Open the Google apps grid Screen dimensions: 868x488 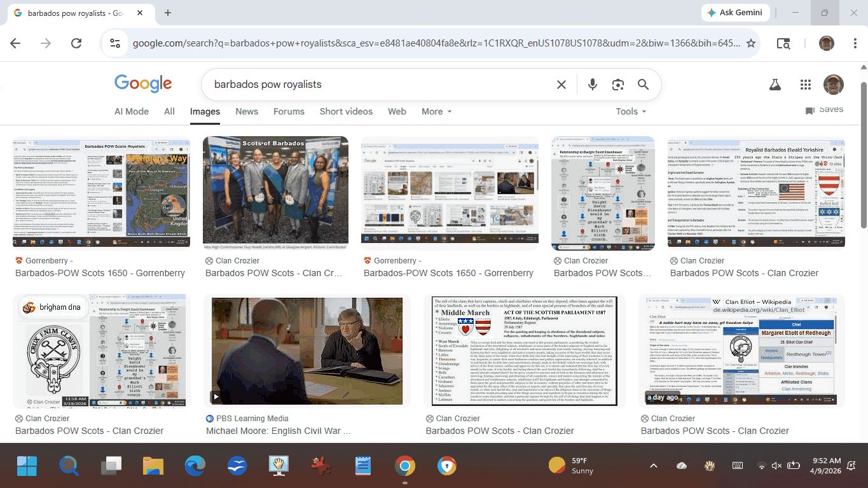(806, 85)
